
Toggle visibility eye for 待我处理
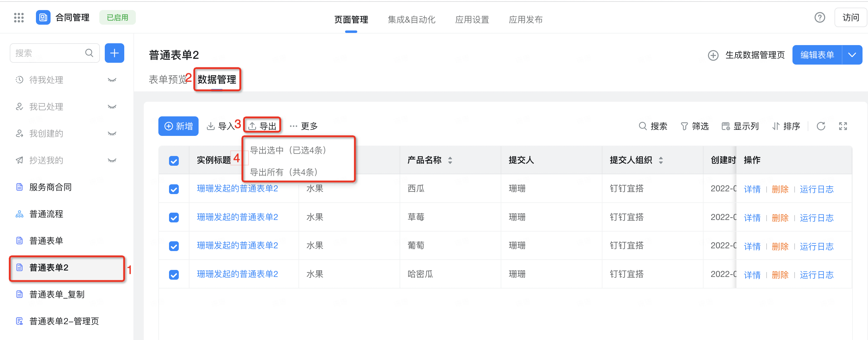point(112,80)
